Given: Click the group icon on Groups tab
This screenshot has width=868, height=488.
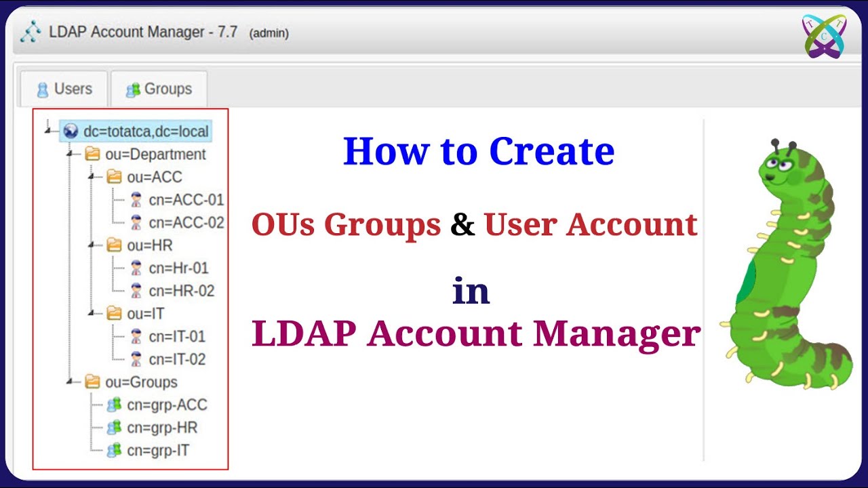Looking at the screenshot, I should tap(133, 89).
